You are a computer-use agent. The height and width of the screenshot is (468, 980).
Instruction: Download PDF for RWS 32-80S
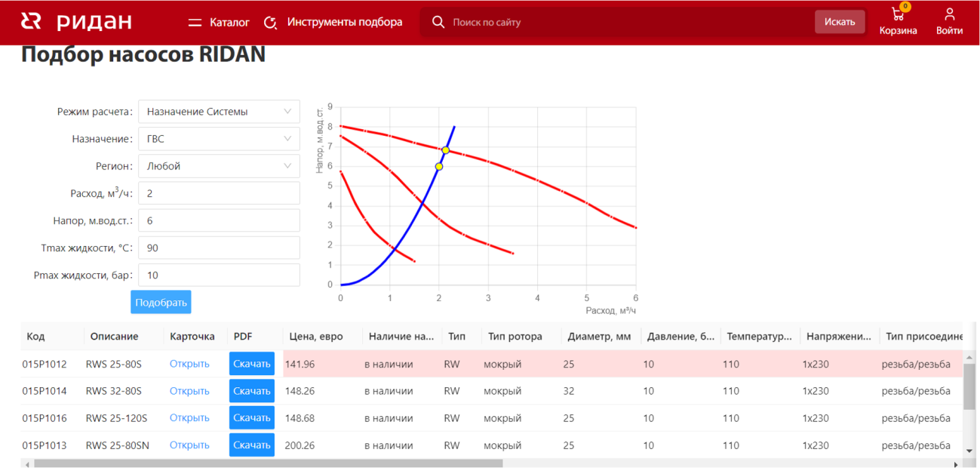[251, 391]
